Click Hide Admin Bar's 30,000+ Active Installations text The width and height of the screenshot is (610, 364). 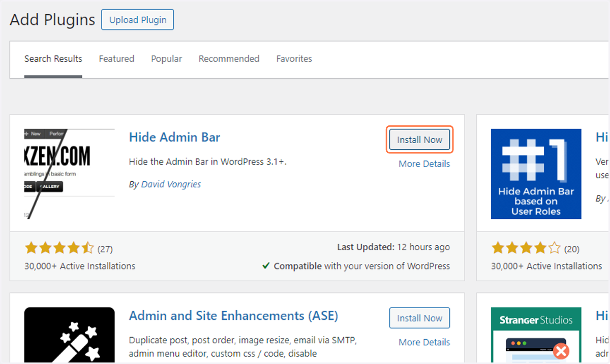[x=80, y=266]
